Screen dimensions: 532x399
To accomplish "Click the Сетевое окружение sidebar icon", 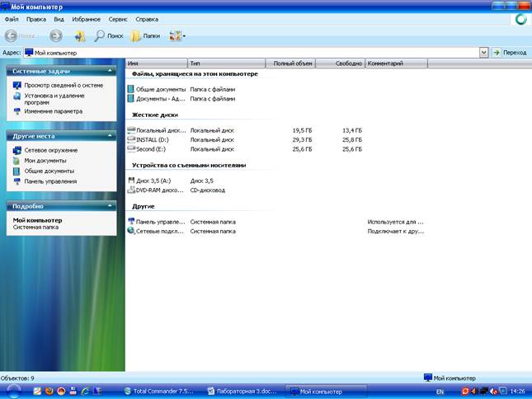I will click(x=17, y=150).
